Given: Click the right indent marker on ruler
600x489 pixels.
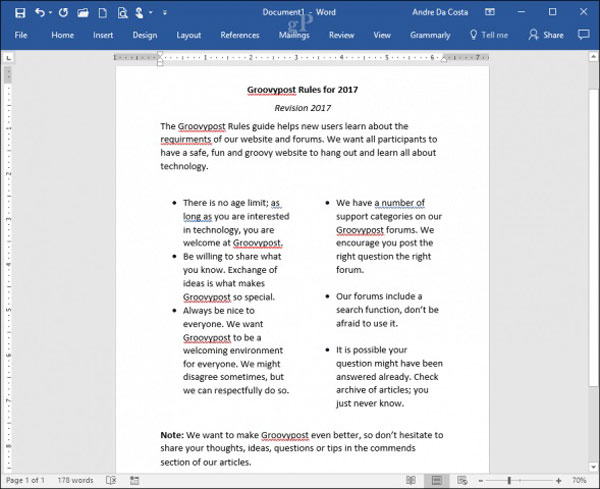Looking at the screenshot, I should coord(444,59).
